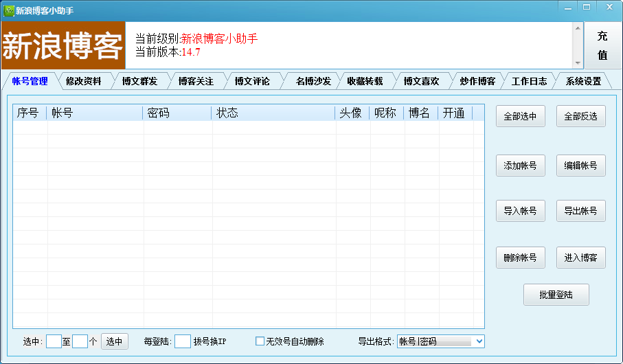Open the 导出格式 dropdown
Screen dimensions: 623x364
pyautogui.click(x=479, y=341)
